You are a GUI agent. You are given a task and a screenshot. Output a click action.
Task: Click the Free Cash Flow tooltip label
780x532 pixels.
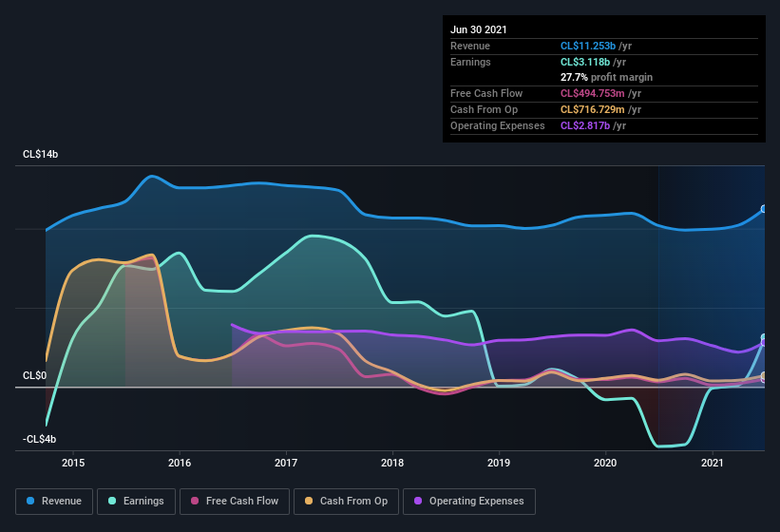(486, 93)
